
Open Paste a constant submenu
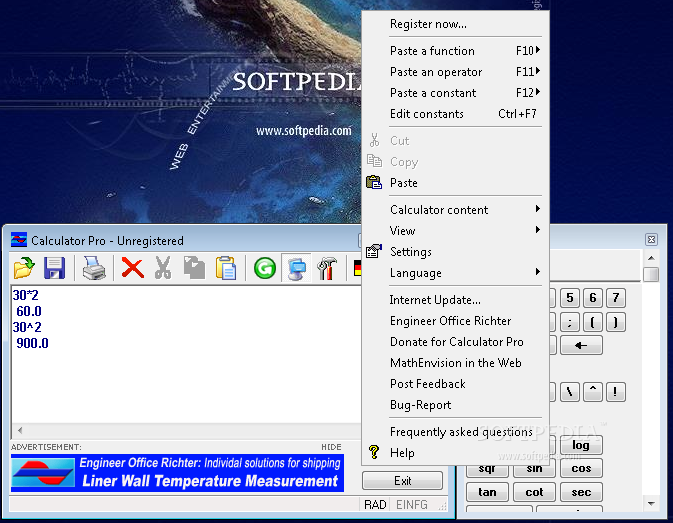tap(455, 93)
